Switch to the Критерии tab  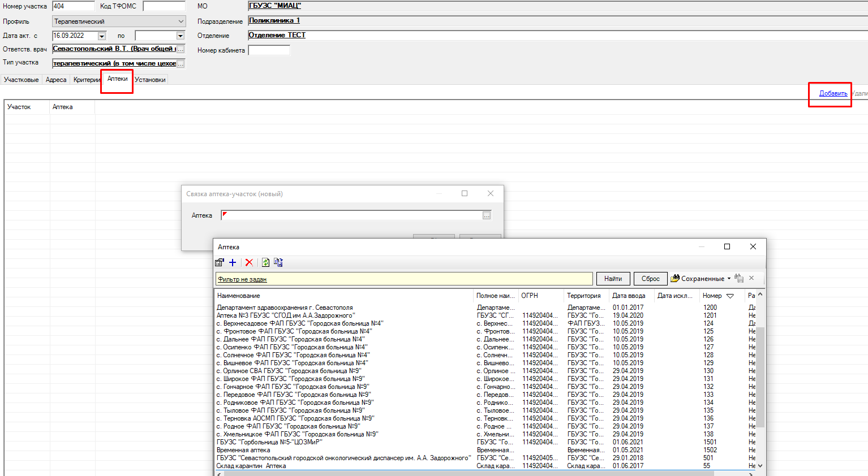(x=86, y=80)
